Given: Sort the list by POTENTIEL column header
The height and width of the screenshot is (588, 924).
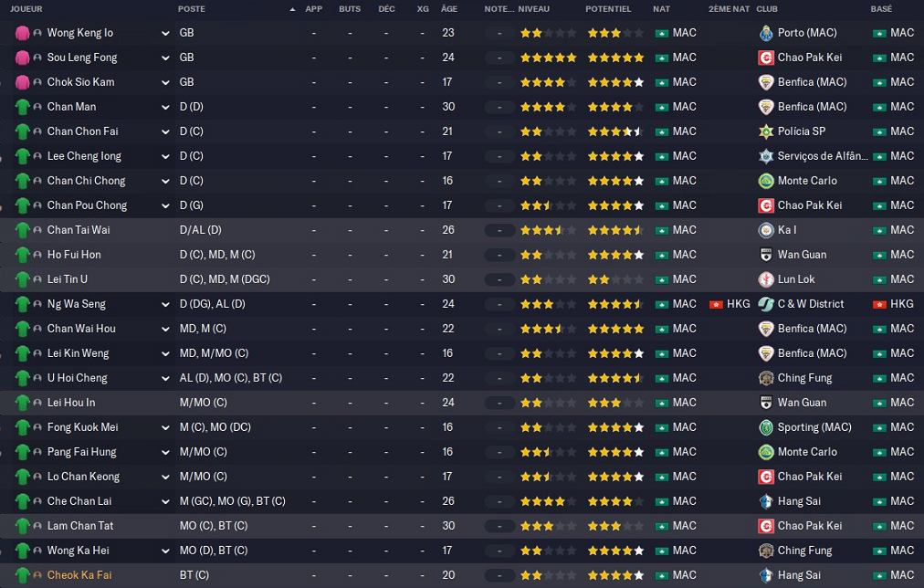Looking at the screenshot, I should (607, 9).
